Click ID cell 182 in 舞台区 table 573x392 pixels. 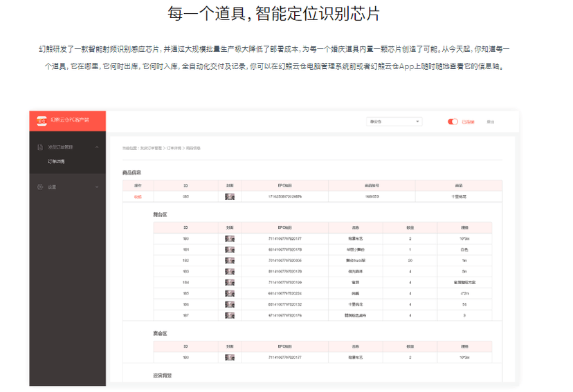[185, 261]
